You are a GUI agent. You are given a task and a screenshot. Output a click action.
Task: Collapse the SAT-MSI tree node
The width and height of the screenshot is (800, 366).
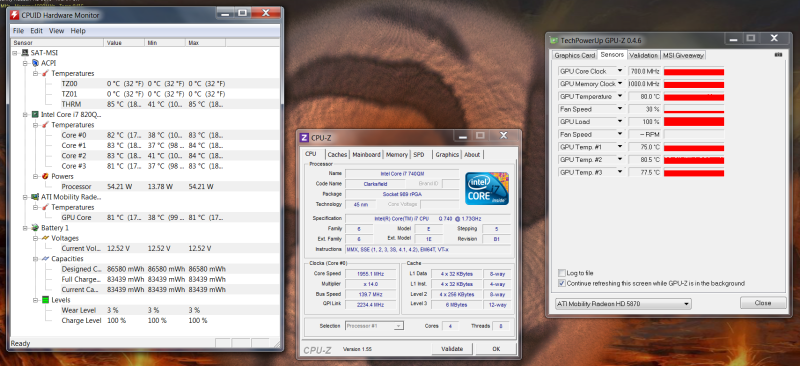coord(15,53)
